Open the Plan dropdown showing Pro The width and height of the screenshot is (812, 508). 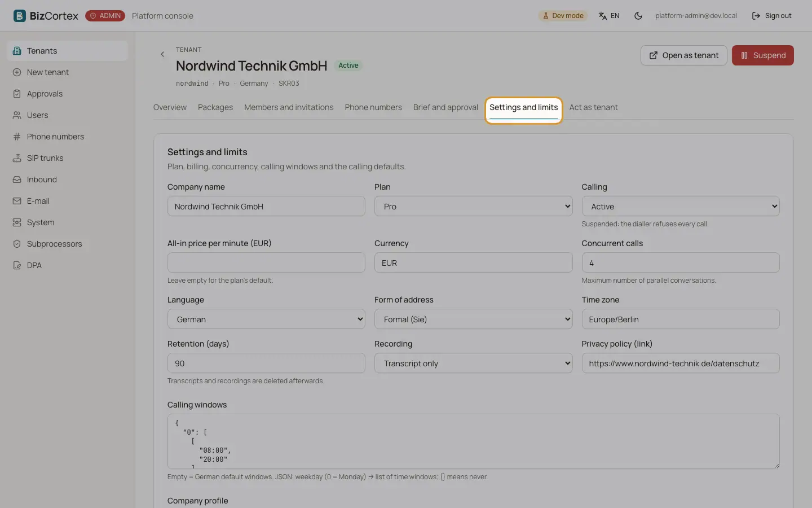coord(473,206)
